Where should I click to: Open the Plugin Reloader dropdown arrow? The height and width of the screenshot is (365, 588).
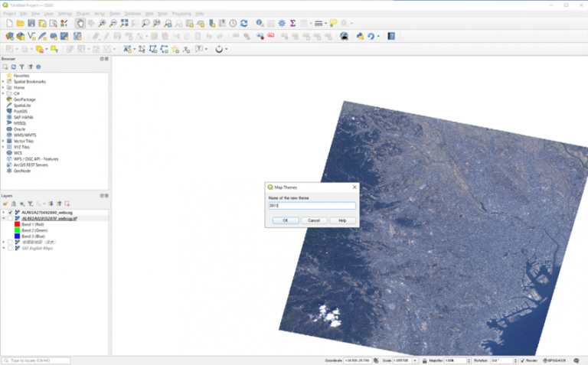pyautogui.click(x=378, y=37)
